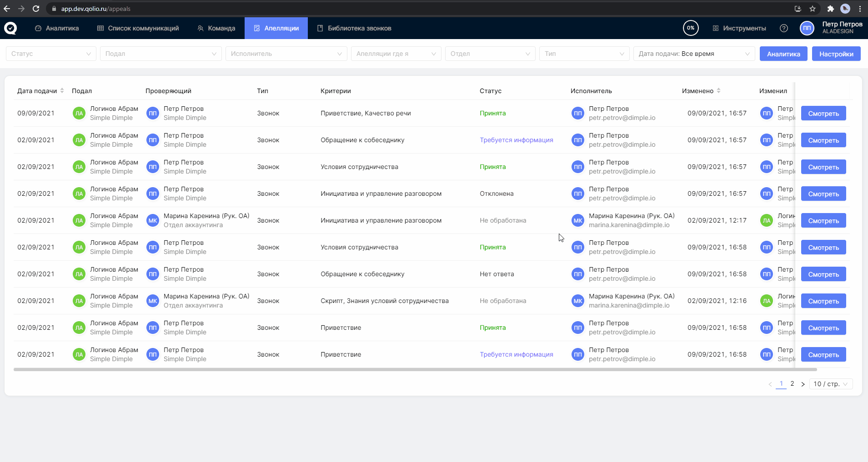Click the Qolio logo icon

[x=10, y=28]
